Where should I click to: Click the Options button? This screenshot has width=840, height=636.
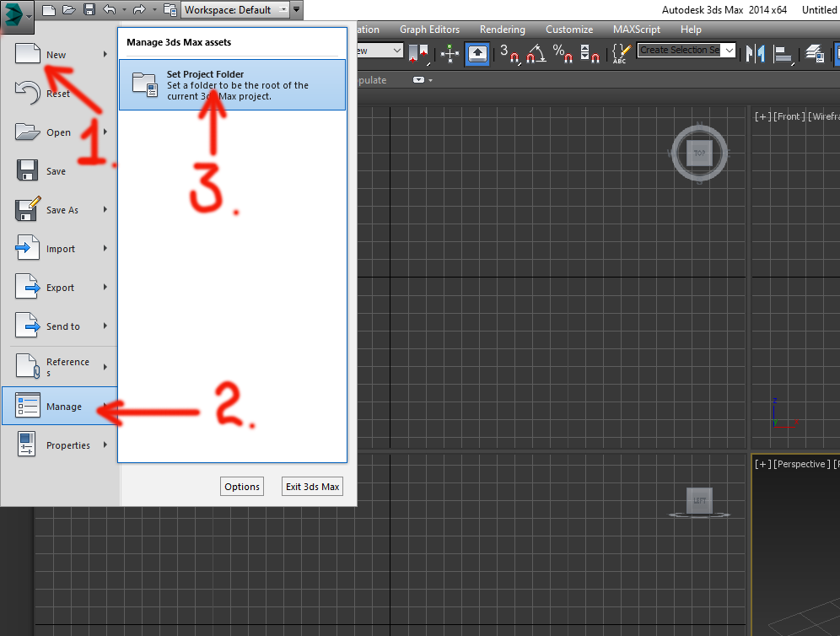(242, 487)
